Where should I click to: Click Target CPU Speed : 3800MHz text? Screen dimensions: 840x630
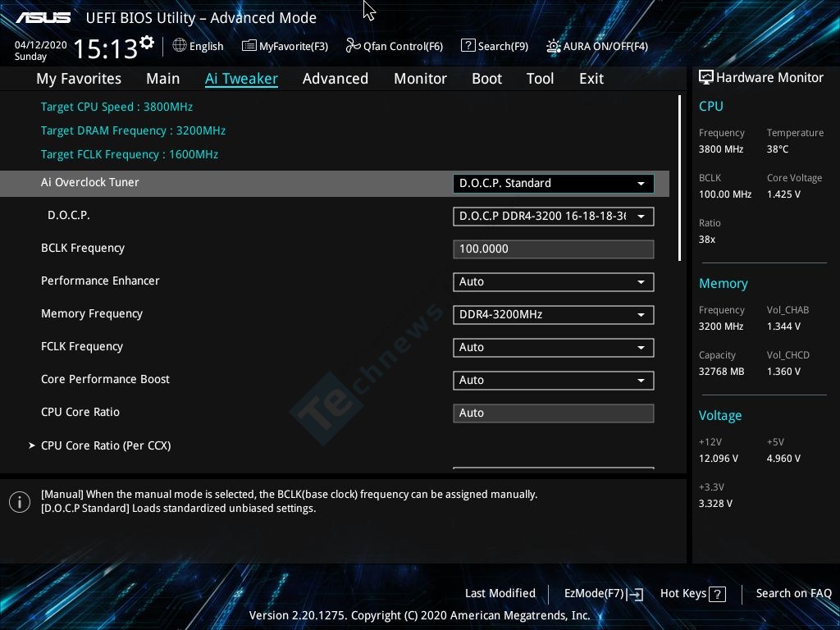116,107
